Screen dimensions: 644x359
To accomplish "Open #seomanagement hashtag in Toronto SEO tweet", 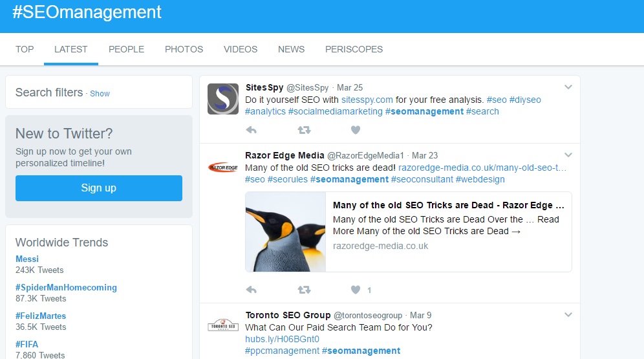I will [361, 351].
